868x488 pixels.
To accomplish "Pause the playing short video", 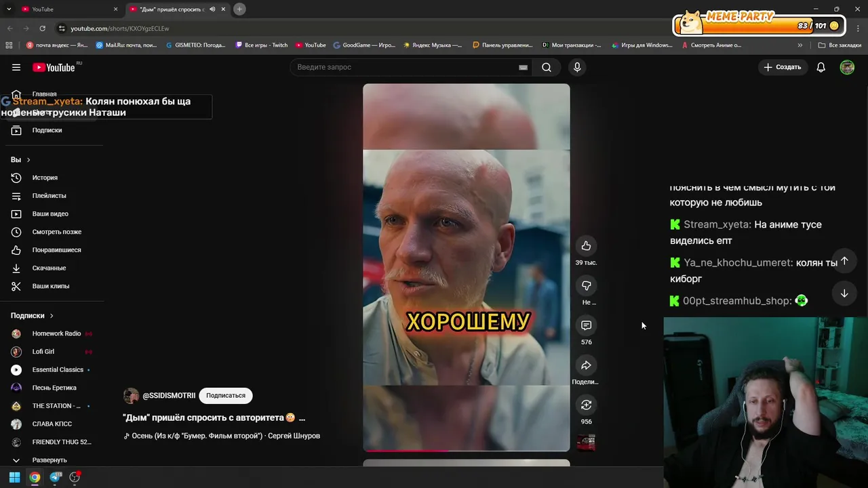I will pos(467,267).
